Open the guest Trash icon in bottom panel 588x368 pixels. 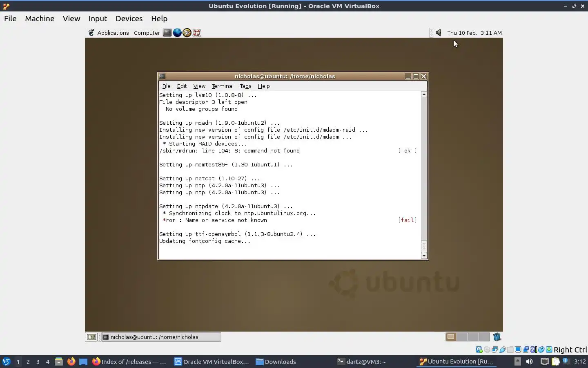click(497, 337)
